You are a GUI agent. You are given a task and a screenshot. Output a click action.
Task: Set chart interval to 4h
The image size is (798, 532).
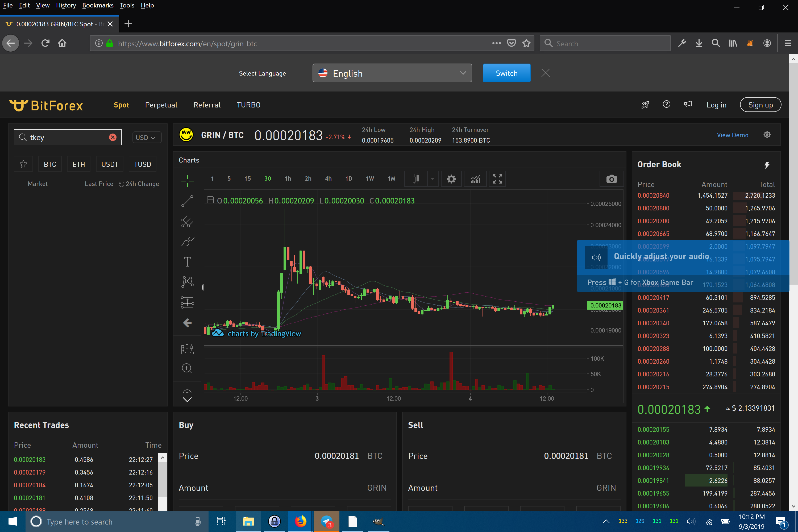[x=328, y=179]
